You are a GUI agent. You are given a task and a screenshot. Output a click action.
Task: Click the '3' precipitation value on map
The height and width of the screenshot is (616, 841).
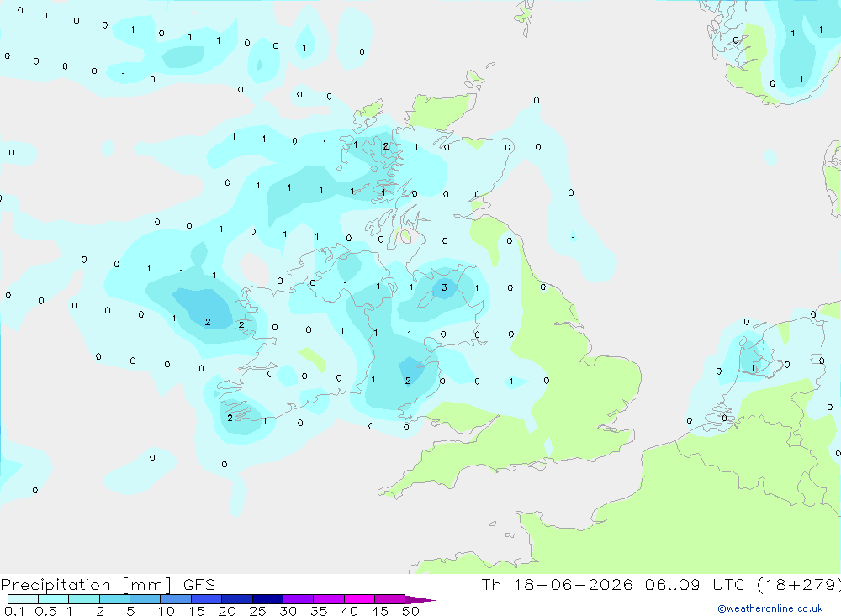444,288
